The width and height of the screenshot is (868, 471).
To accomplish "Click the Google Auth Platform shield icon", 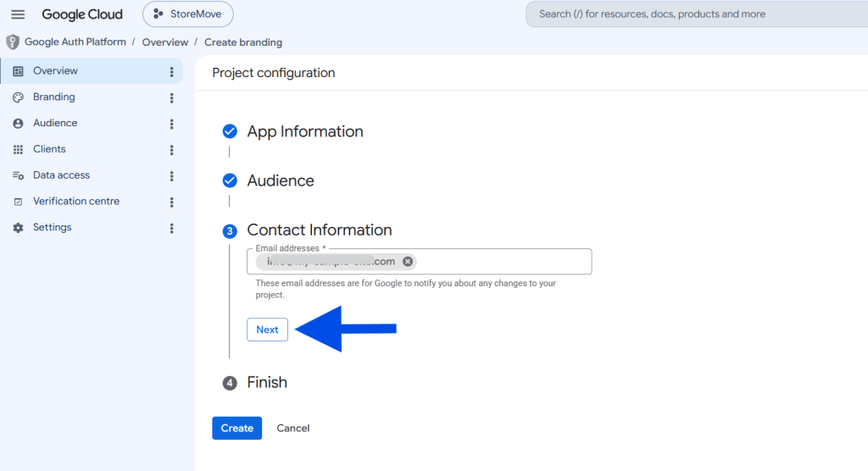I will (x=12, y=42).
